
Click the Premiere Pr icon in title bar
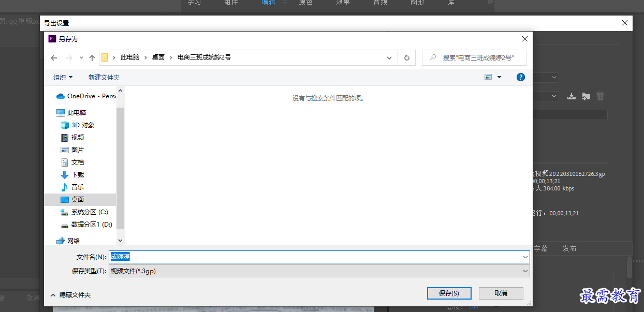tap(52, 39)
